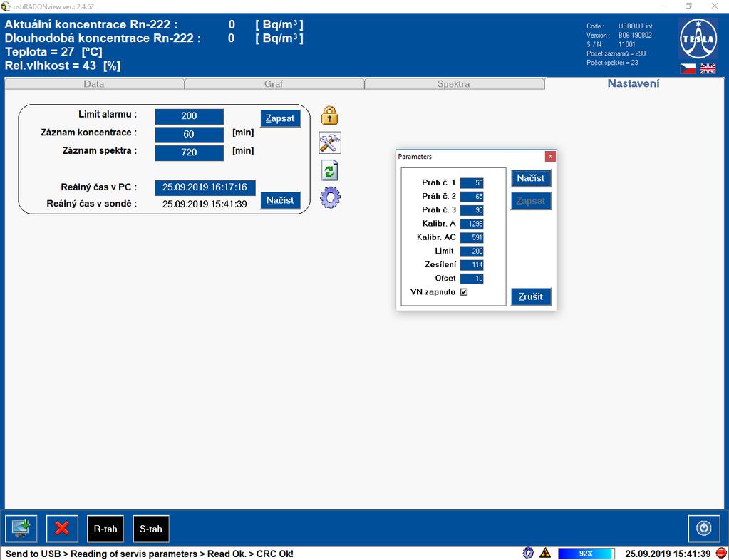Image resolution: width=729 pixels, height=560 pixels.
Task: Switch to the Data tab
Action: pyautogui.click(x=94, y=84)
